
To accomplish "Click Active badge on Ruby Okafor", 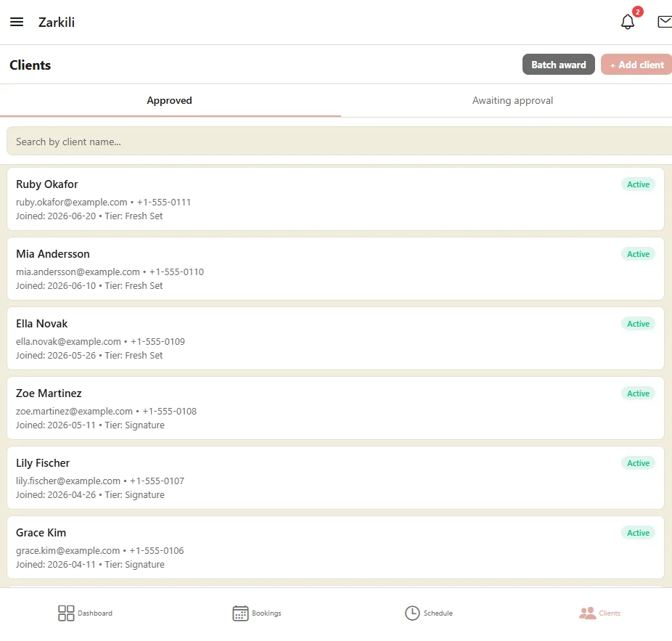I will 638,184.
